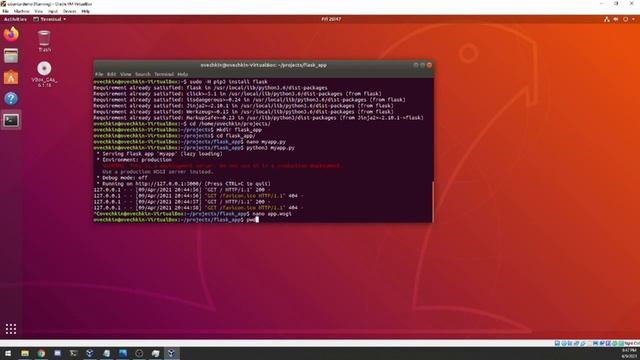Launch Firefox from the Ubuntu dock
640x360 pixels.
tap(11, 34)
